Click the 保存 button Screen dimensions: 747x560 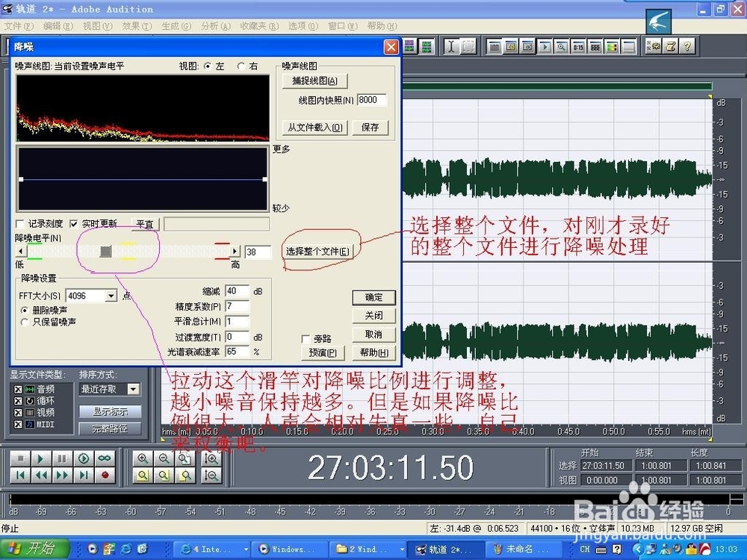click(371, 128)
